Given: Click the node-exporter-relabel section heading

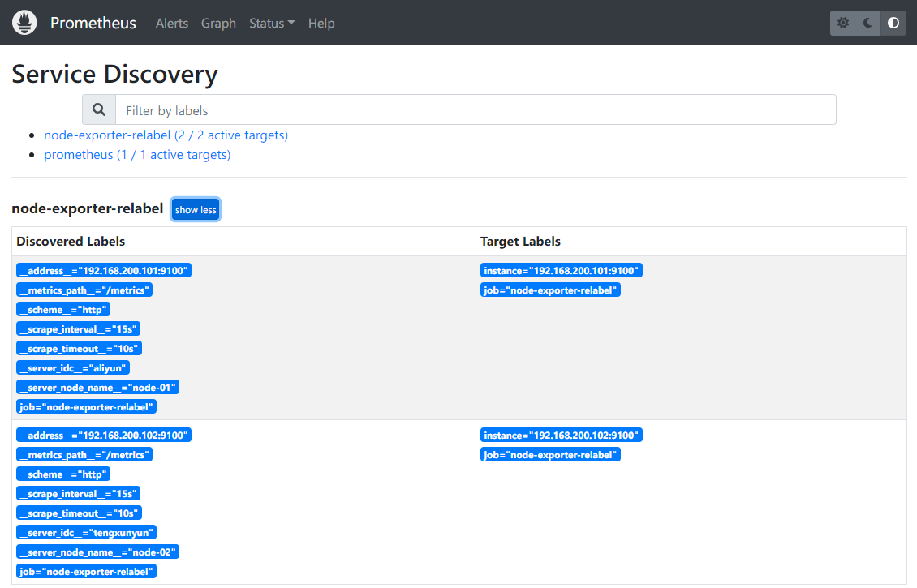Looking at the screenshot, I should pos(87,208).
